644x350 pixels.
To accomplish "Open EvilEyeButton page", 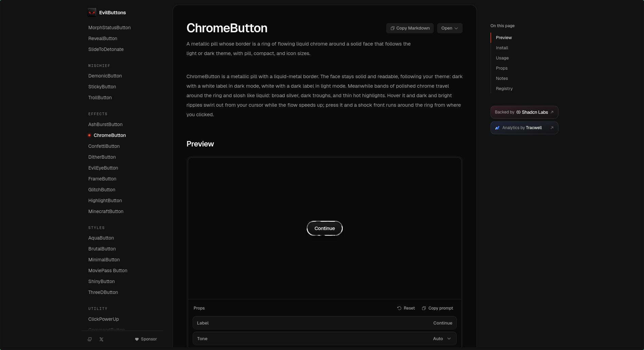I will tap(103, 168).
